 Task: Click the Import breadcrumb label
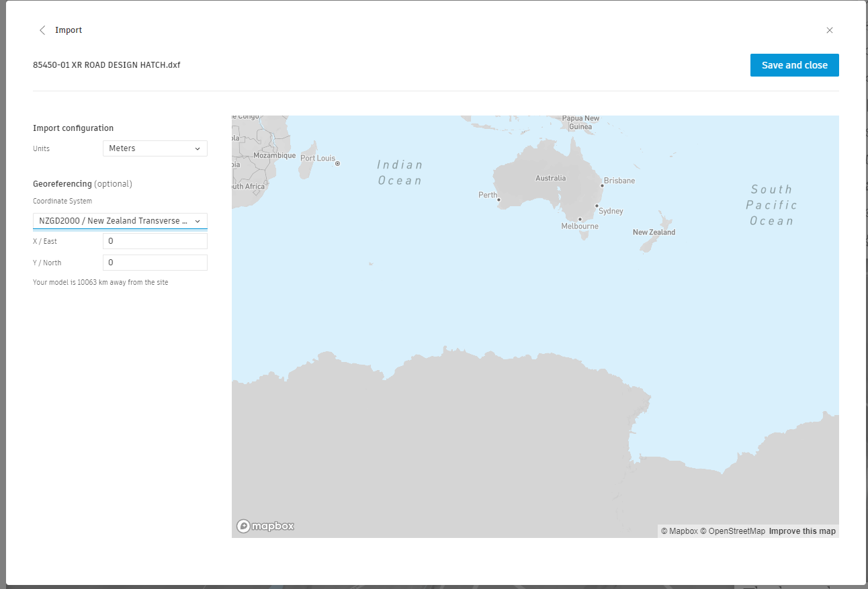coord(69,30)
